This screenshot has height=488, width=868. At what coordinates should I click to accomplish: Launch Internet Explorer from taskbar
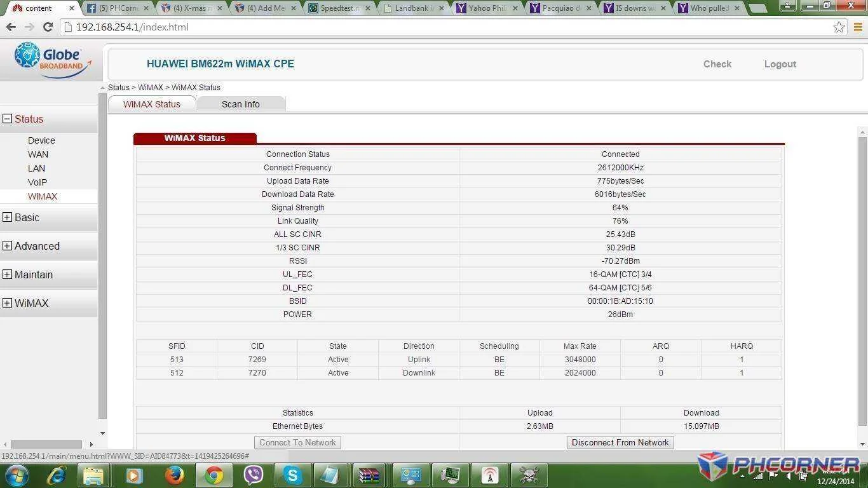point(57,475)
